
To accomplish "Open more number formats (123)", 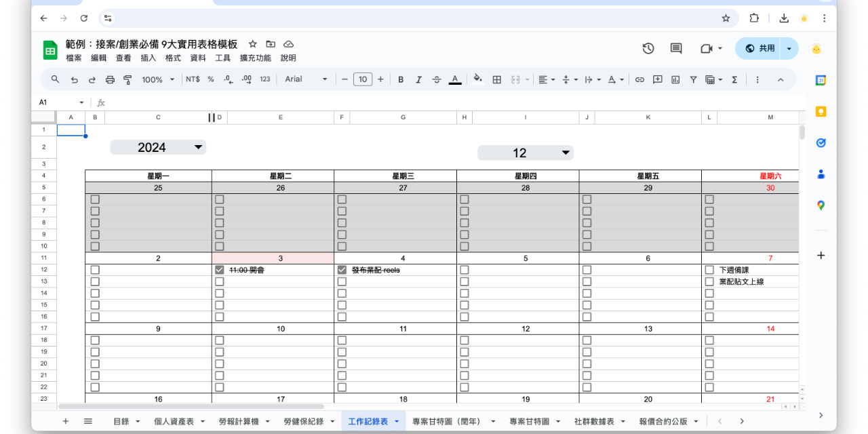I will coord(265,79).
